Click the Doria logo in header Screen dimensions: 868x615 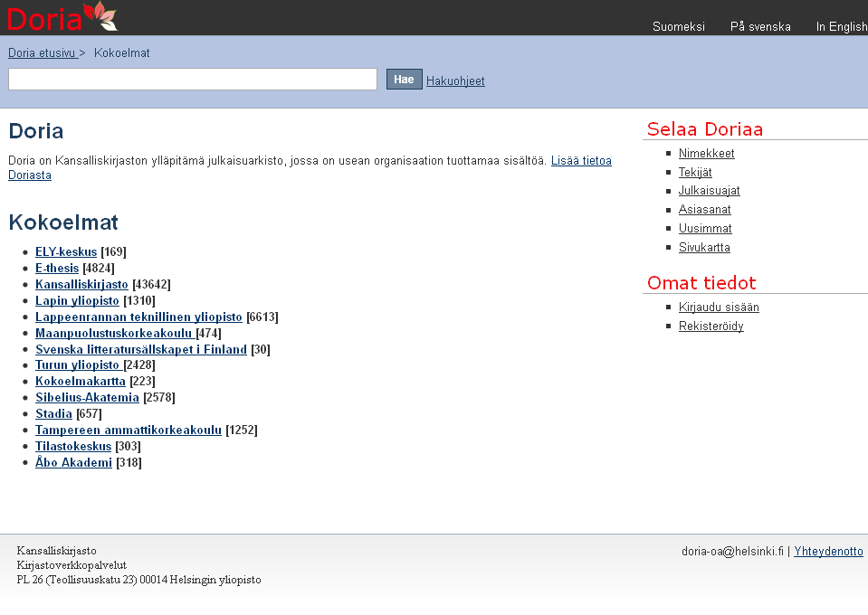click(x=62, y=18)
